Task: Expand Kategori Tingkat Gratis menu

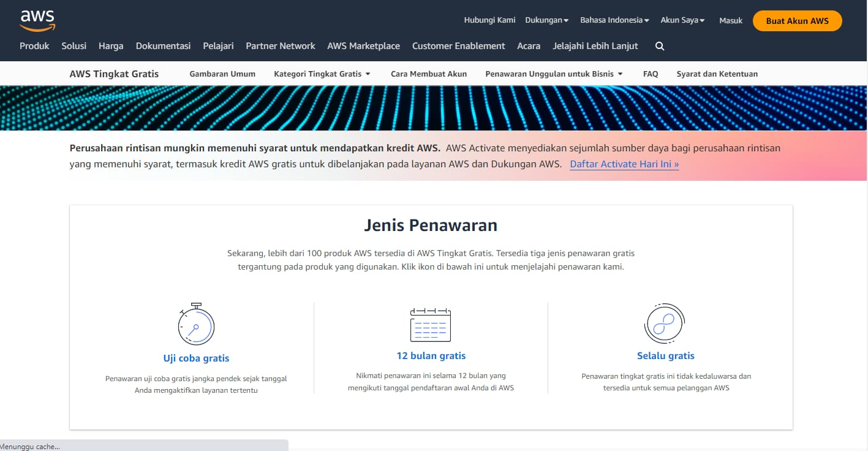Action: (322, 74)
